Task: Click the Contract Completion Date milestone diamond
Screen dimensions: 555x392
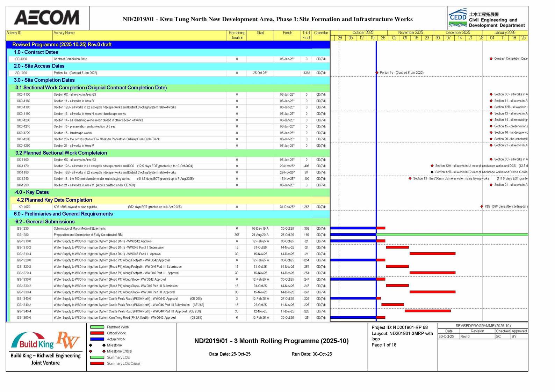Action: [x=491, y=59]
